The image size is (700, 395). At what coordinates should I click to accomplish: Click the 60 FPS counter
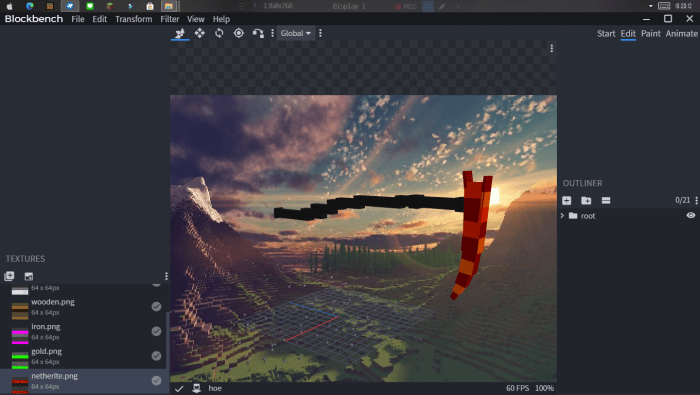click(x=517, y=388)
